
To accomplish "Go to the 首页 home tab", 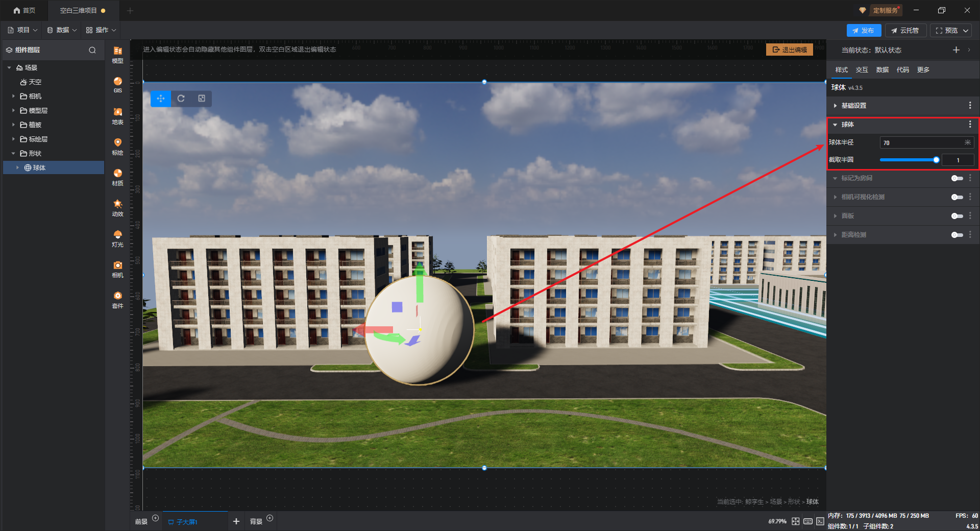I will (x=24, y=10).
